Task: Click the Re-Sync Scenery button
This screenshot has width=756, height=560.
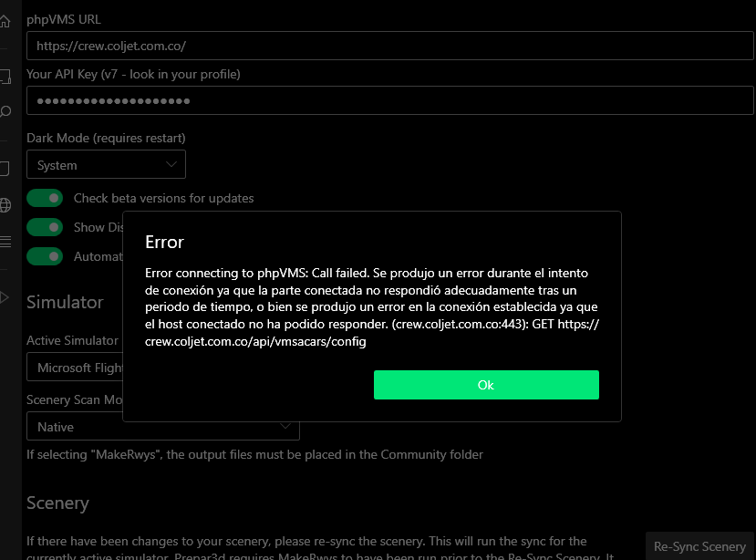Action: click(699, 546)
